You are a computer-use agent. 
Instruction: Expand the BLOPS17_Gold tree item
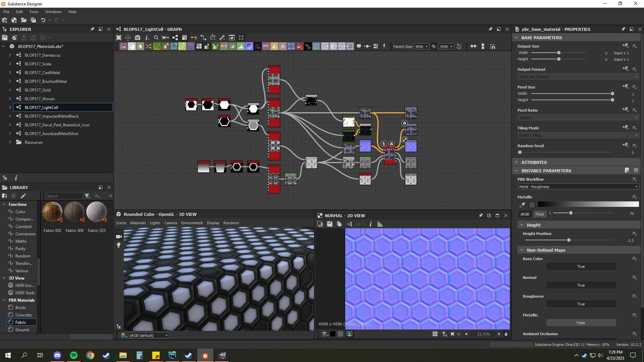pyautogui.click(x=10, y=90)
